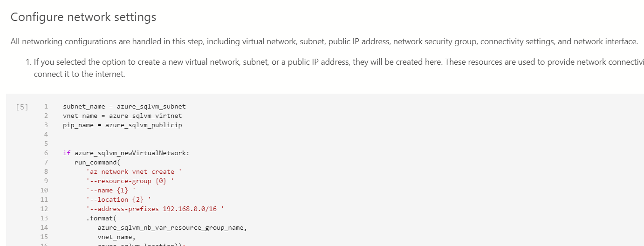Place cursor on the subnet_name assignment line
644x246 pixels.
124,106
